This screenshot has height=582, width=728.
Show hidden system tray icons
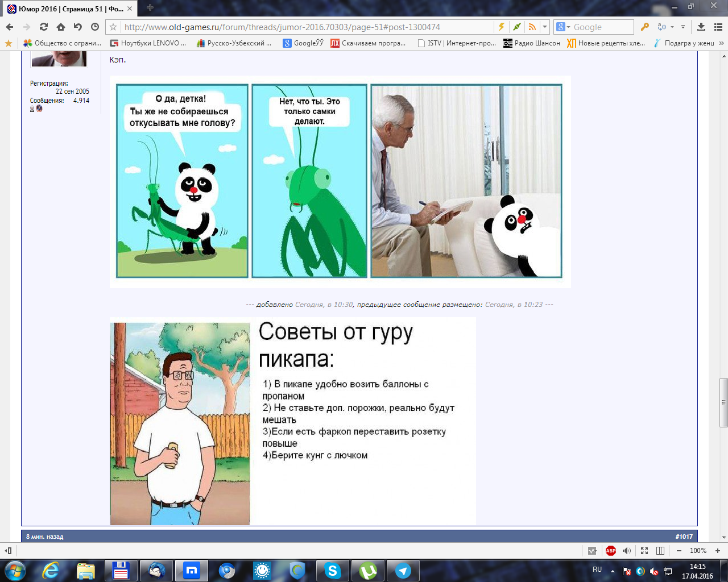click(x=613, y=571)
